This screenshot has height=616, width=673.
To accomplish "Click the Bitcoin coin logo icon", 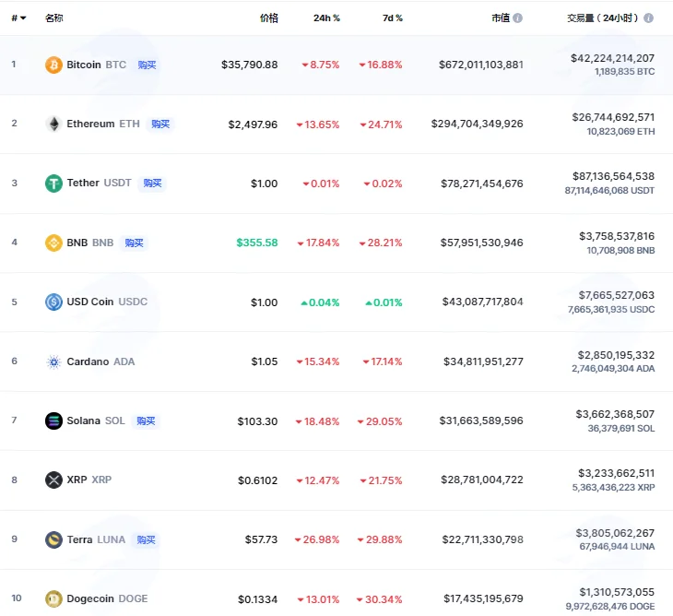I will point(53,65).
